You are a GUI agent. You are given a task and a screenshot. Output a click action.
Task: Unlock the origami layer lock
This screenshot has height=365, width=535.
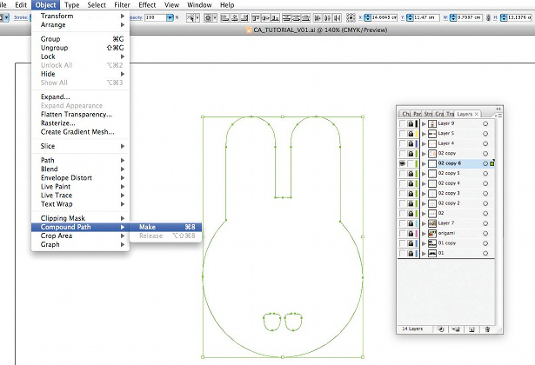pyautogui.click(x=411, y=234)
